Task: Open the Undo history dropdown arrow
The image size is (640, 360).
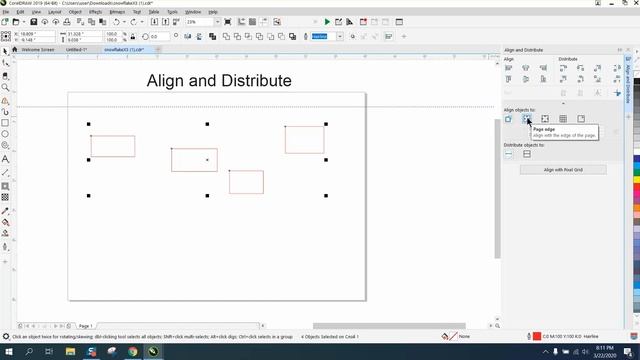Action: (x=124, y=22)
